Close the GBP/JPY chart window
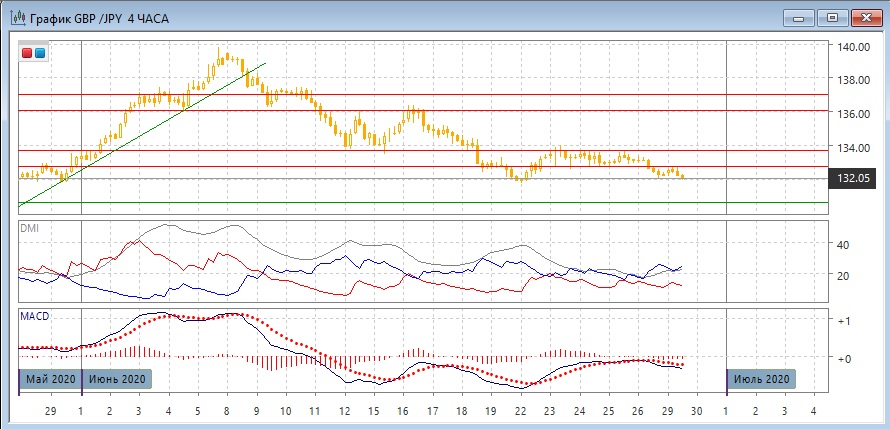Viewport: 890px width, 429px height. pyautogui.click(x=866, y=16)
